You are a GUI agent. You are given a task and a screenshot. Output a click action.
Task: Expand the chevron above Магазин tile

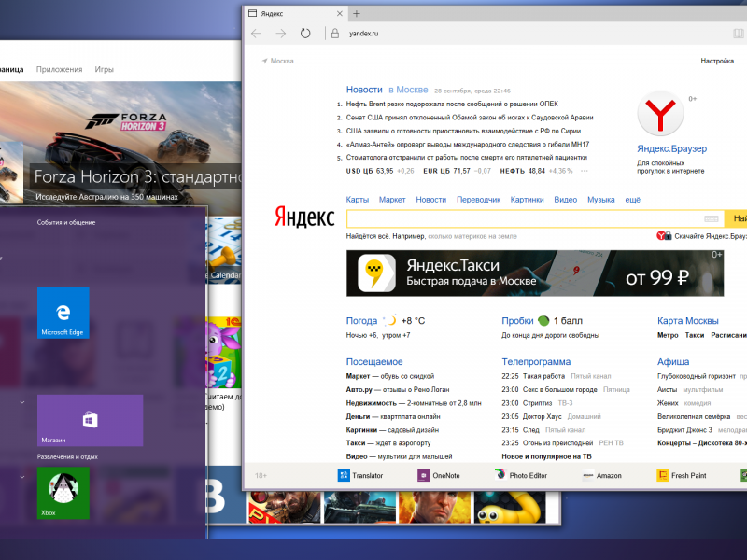21,402
